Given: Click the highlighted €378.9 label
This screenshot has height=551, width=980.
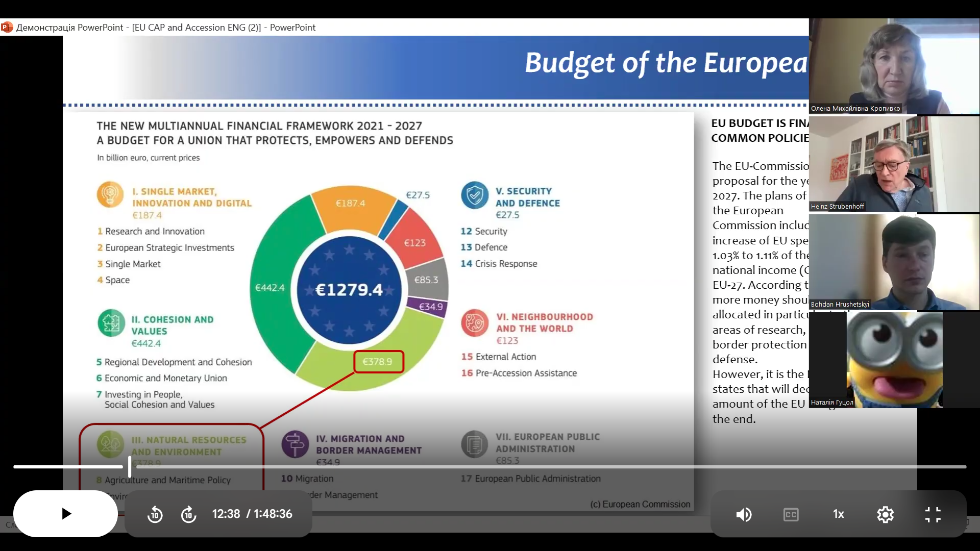Looking at the screenshot, I should 378,362.
